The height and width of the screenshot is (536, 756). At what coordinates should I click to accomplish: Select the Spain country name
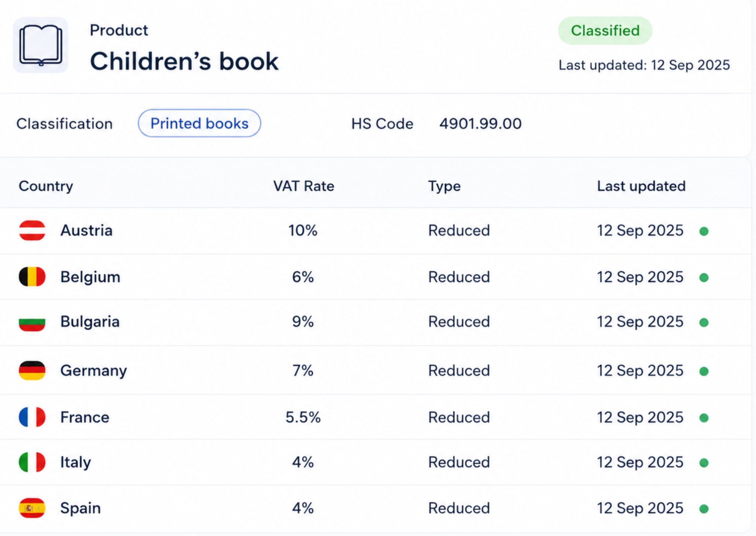80,508
